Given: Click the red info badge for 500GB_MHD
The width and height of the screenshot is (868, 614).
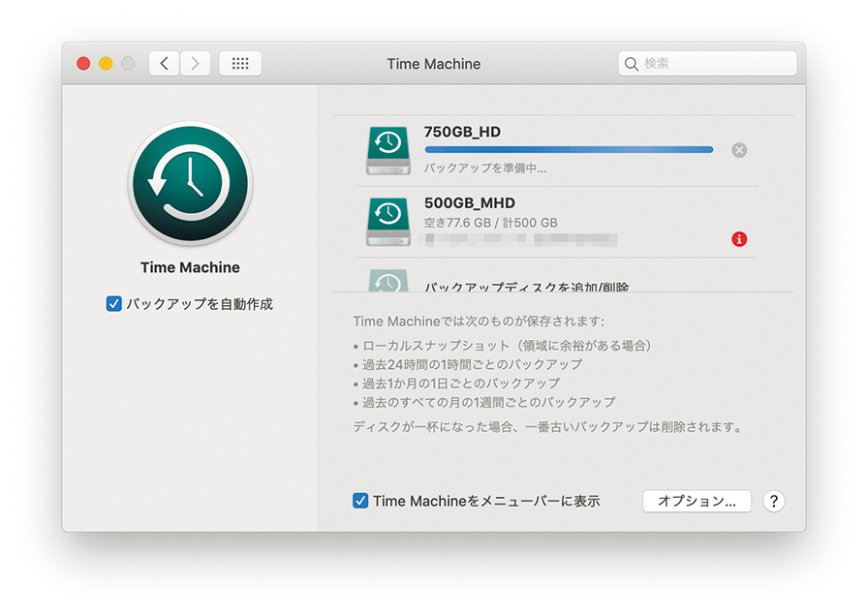Looking at the screenshot, I should [740, 239].
